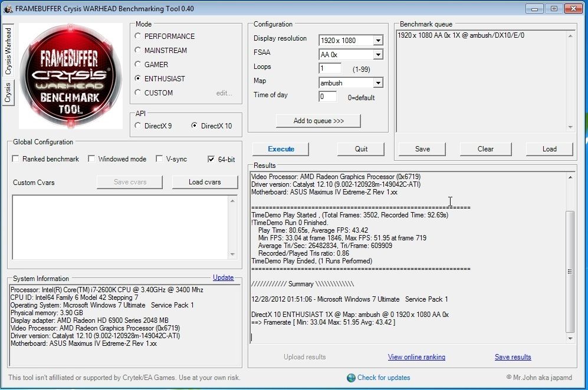The height and width of the screenshot is (390, 588).
Task: Click the Benchmark queue scroll down arrow
Action: (570, 127)
